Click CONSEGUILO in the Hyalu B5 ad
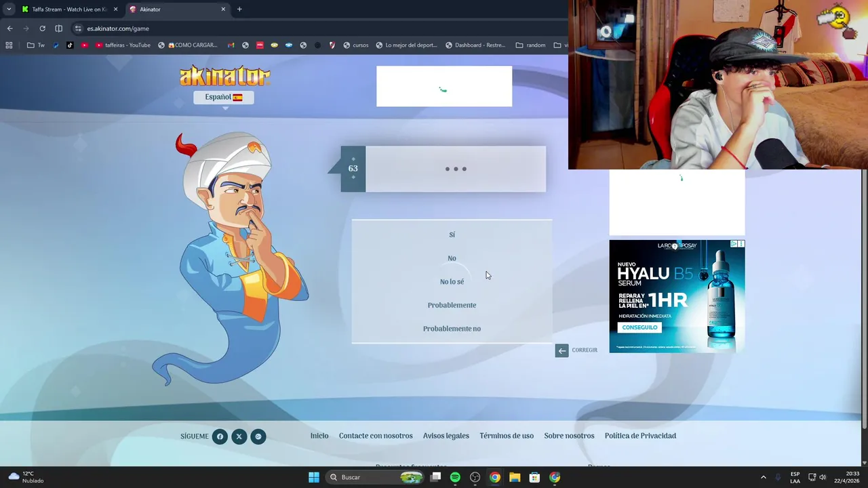The image size is (868, 488). click(x=639, y=327)
